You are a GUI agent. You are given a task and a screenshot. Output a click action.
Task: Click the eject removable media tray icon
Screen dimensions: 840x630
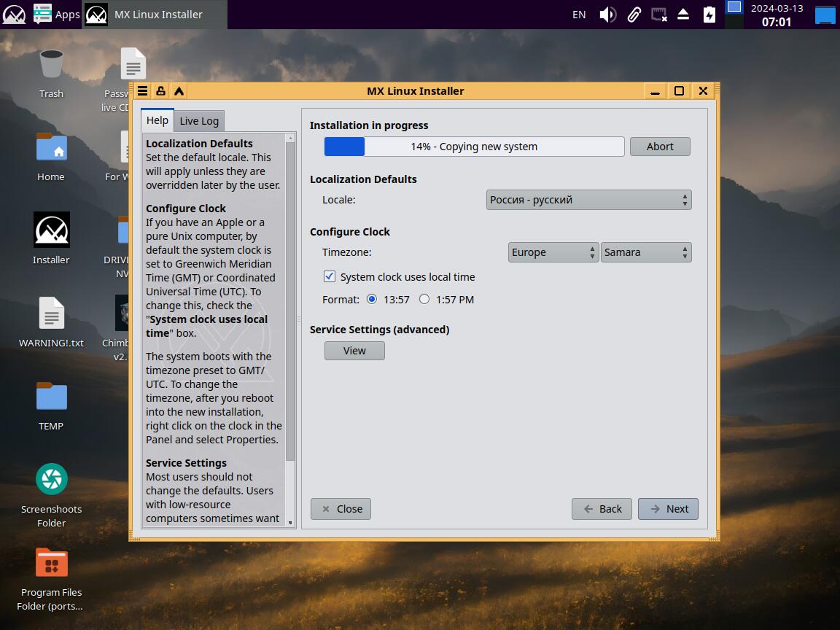[x=683, y=15]
